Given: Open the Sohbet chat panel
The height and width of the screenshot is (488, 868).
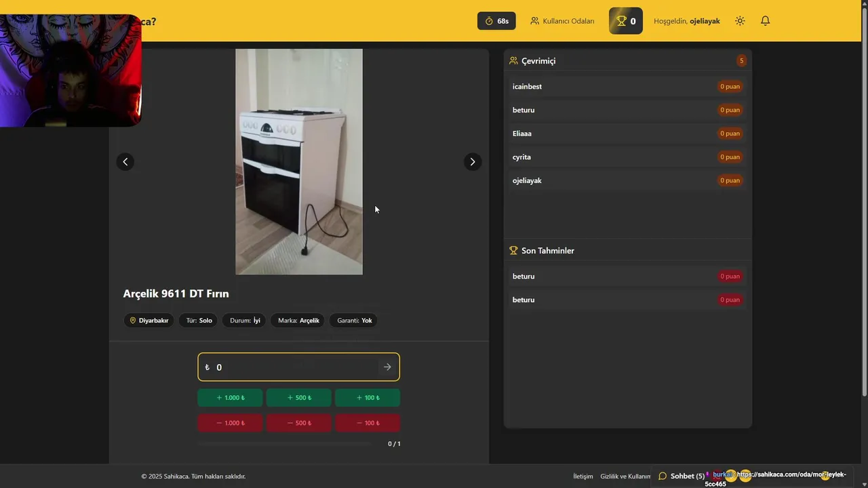Looking at the screenshot, I should click(x=682, y=476).
